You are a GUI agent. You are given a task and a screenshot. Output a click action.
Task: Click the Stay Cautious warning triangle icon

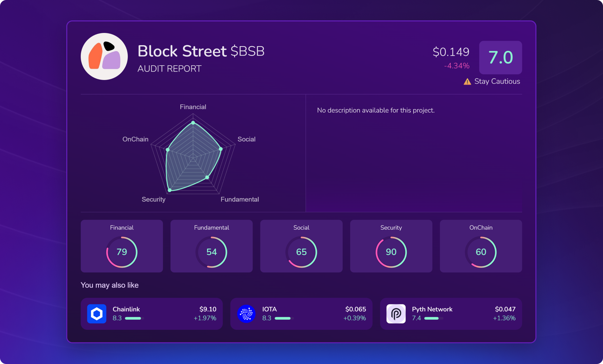point(467,82)
